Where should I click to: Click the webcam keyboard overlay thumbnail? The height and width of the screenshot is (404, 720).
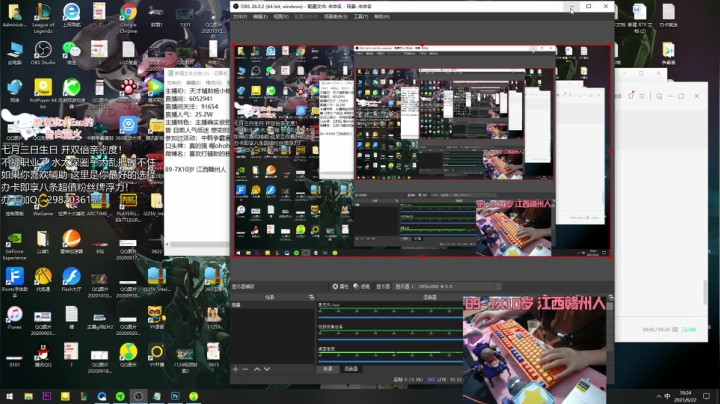point(534,350)
